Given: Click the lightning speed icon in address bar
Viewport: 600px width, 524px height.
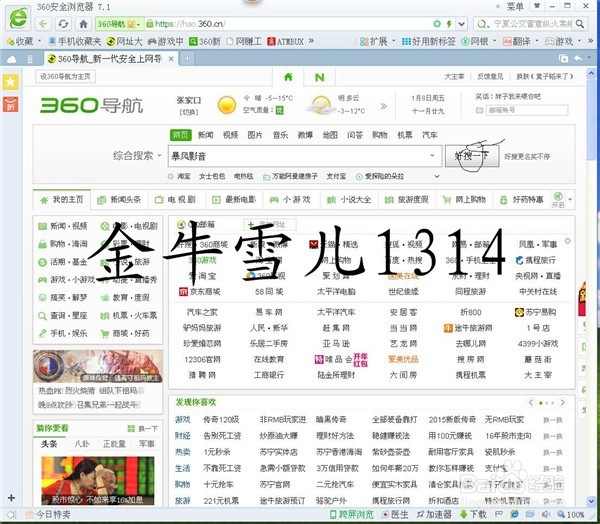Looking at the screenshot, I should 449,24.
